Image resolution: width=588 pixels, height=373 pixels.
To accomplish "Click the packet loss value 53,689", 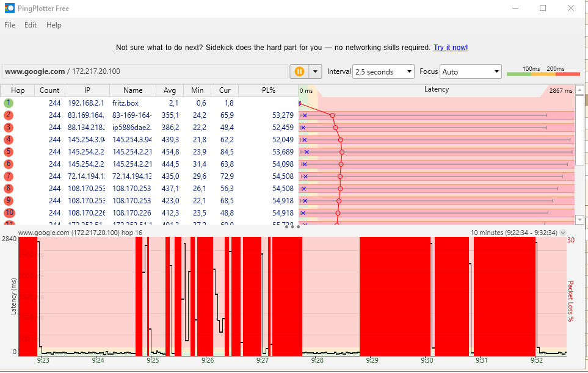I will tap(283, 152).
